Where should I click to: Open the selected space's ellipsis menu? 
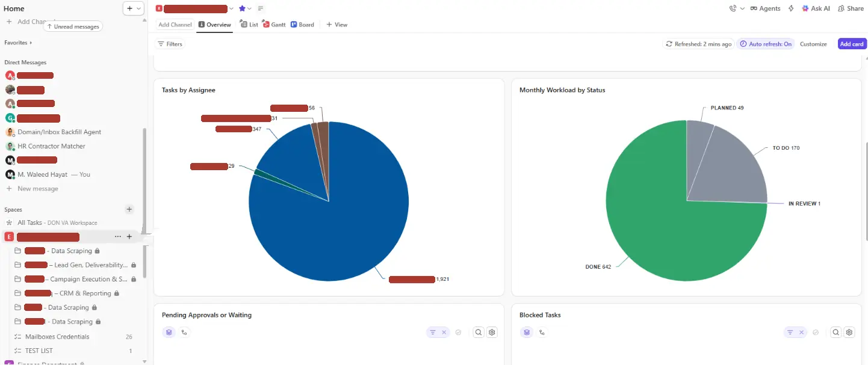pos(117,237)
